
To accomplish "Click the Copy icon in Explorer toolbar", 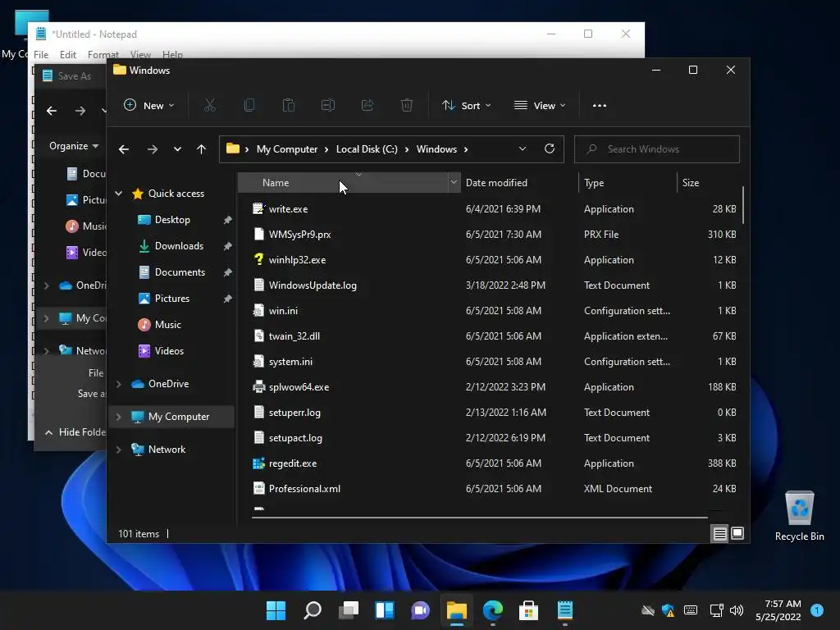I will [249, 106].
